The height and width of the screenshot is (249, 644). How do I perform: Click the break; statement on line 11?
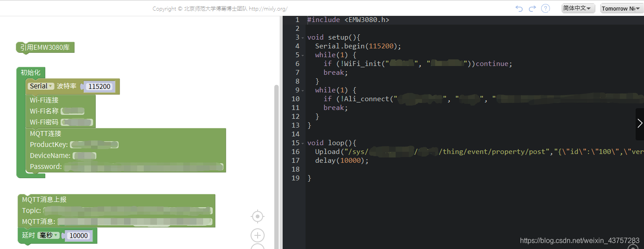coord(336,108)
